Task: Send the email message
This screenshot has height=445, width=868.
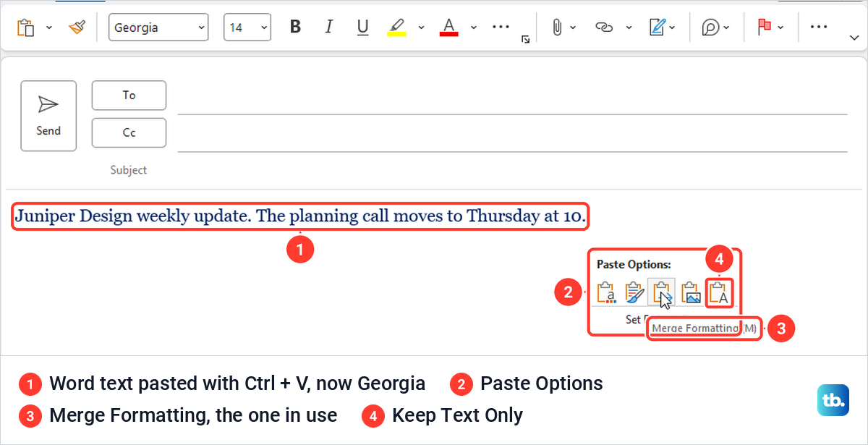Action: coord(48,116)
